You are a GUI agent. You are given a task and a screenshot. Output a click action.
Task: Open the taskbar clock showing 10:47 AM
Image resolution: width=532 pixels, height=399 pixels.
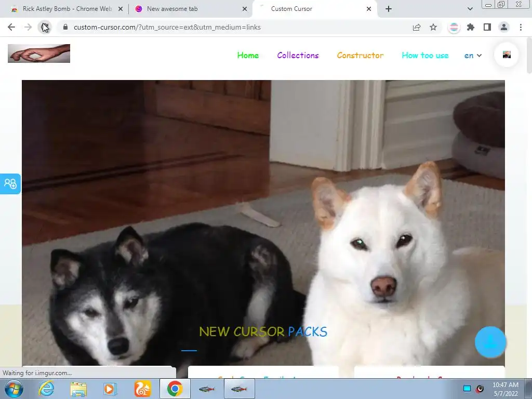[x=506, y=389]
